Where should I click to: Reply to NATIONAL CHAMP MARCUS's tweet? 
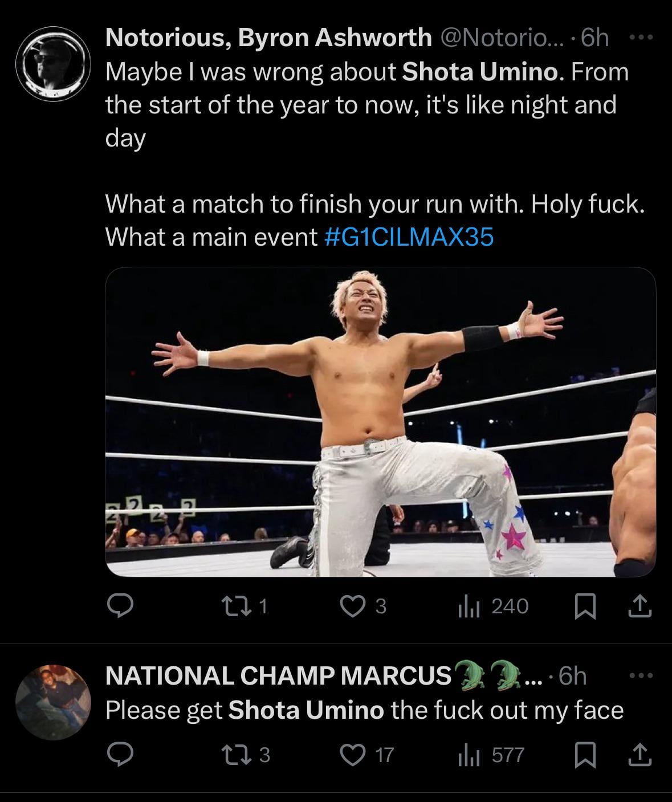click(120, 755)
